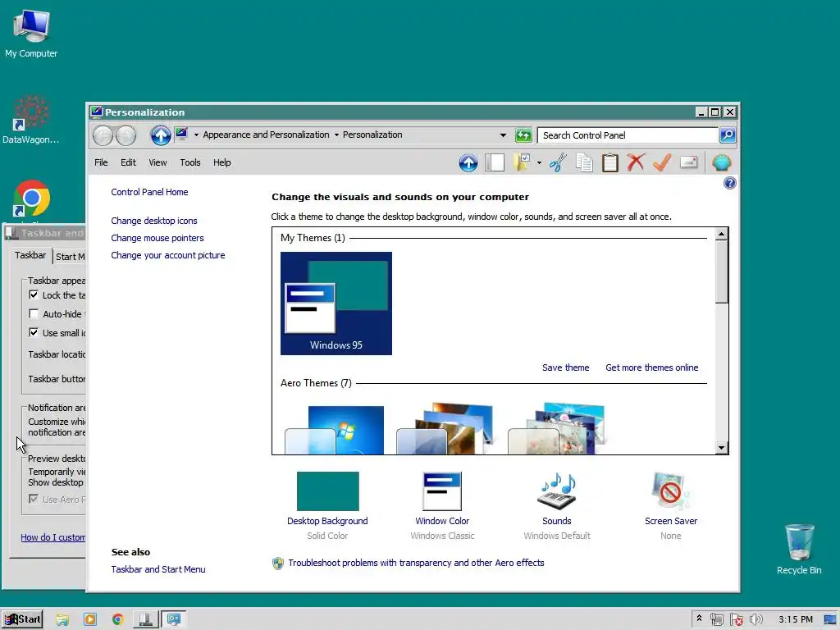Switch to Taskbar tab in Taskbar window

30,255
